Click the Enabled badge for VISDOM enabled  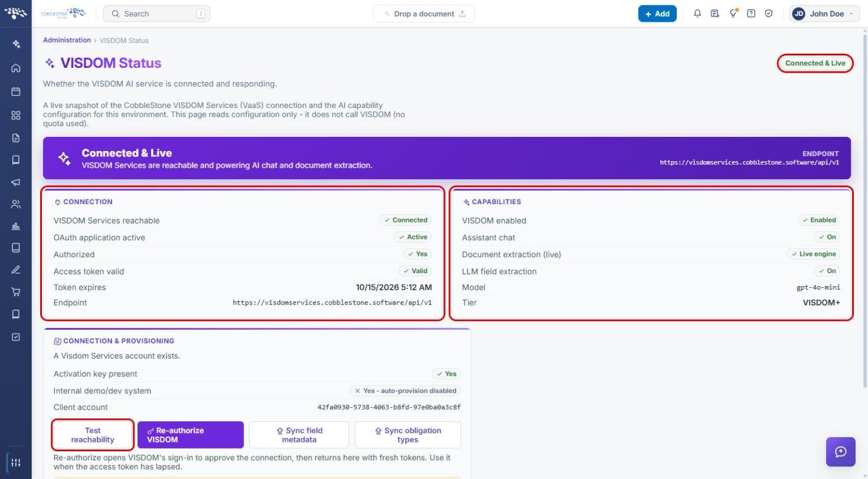pyautogui.click(x=818, y=220)
